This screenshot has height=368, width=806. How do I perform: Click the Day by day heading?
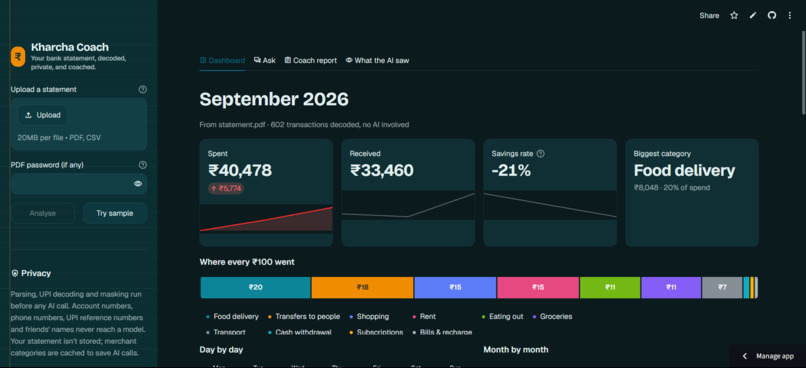[x=222, y=349]
